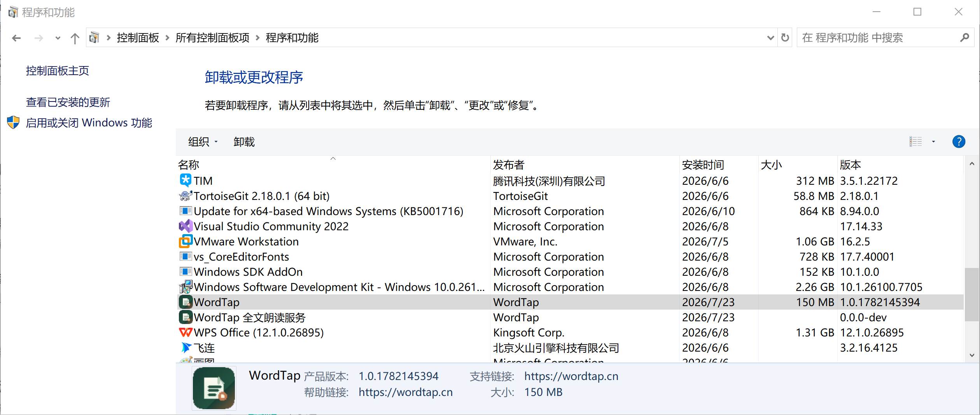Click the WPS Office icon

185,332
